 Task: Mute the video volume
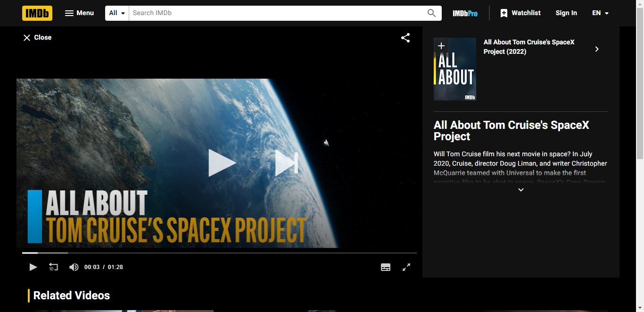(74, 267)
